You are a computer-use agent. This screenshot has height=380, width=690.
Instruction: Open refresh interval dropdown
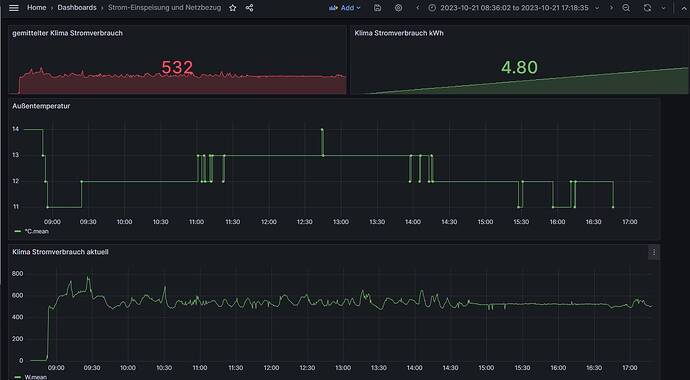point(663,8)
